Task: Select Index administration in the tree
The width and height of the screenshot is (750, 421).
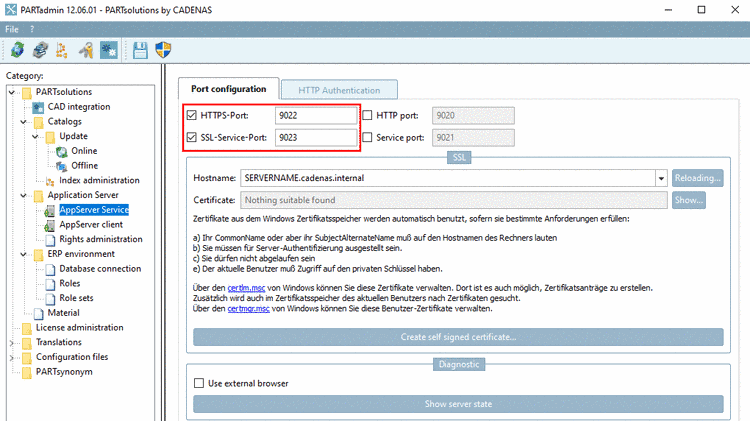Action: coord(99,180)
